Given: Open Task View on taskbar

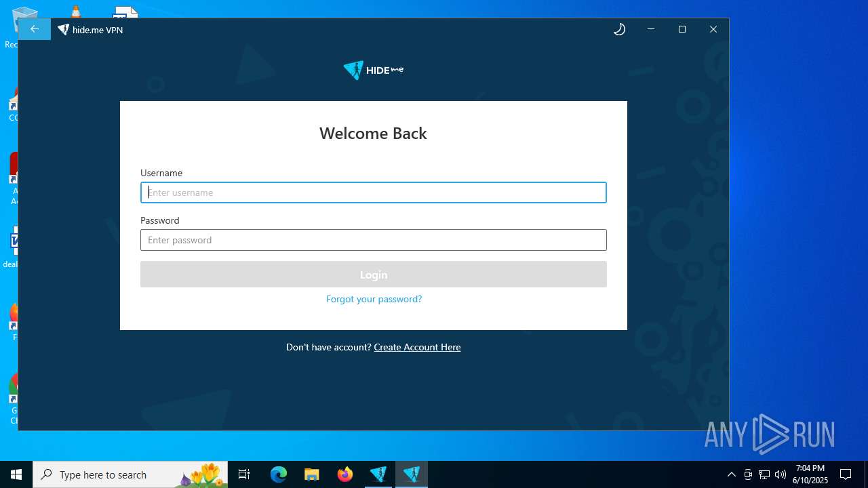Looking at the screenshot, I should tap(244, 474).
